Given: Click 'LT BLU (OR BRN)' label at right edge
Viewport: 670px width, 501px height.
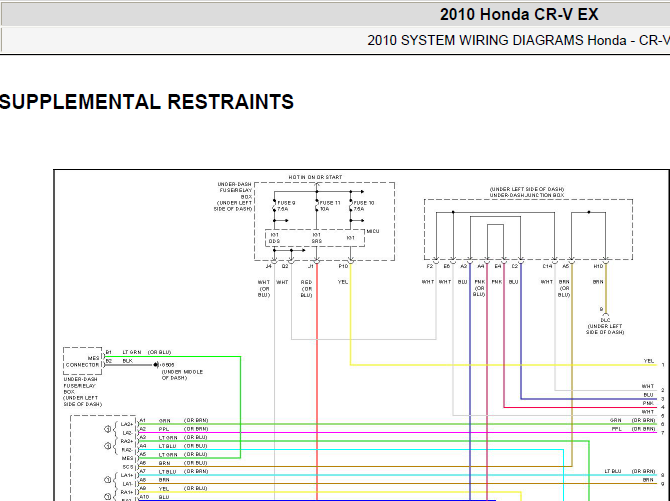Looking at the screenshot, I should [630, 471].
